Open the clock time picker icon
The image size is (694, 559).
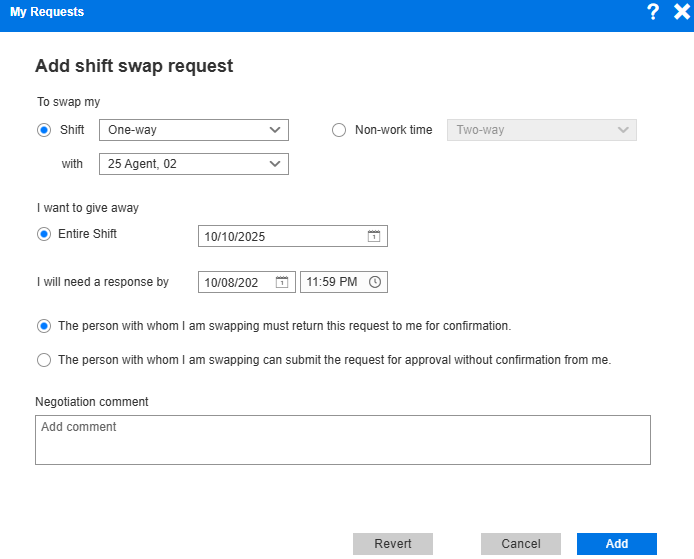[375, 282]
